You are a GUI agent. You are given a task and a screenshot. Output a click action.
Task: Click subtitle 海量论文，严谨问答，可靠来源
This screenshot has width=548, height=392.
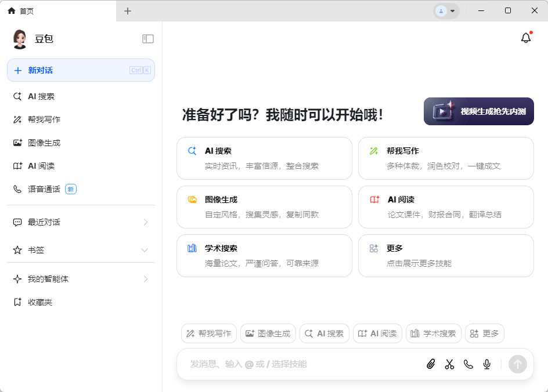(x=262, y=263)
